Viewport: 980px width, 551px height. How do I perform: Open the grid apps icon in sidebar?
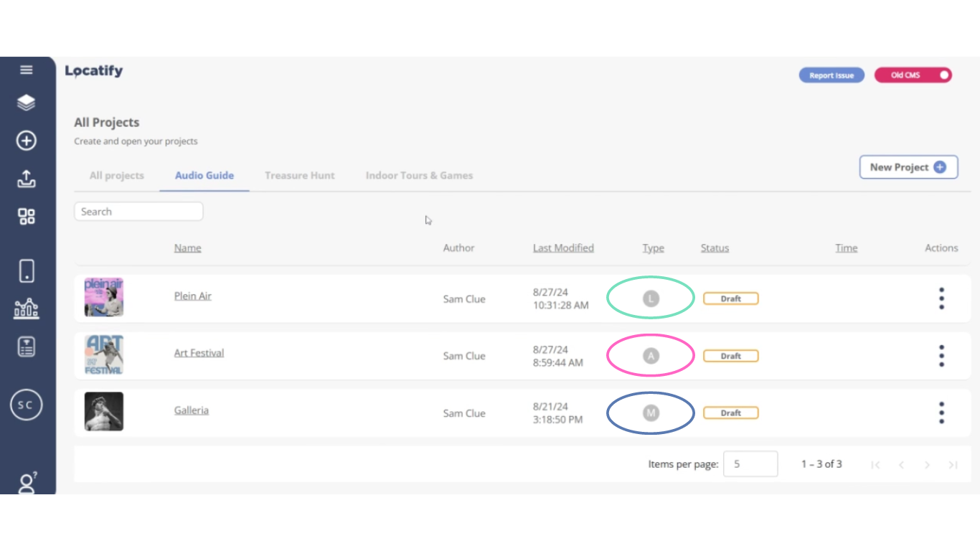point(27,217)
